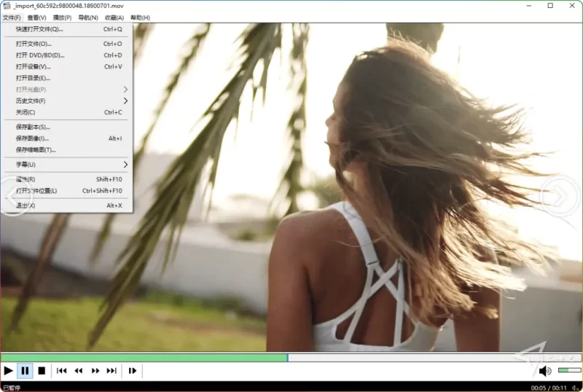
Task: Pause the video playback
Action: tap(25, 371)
